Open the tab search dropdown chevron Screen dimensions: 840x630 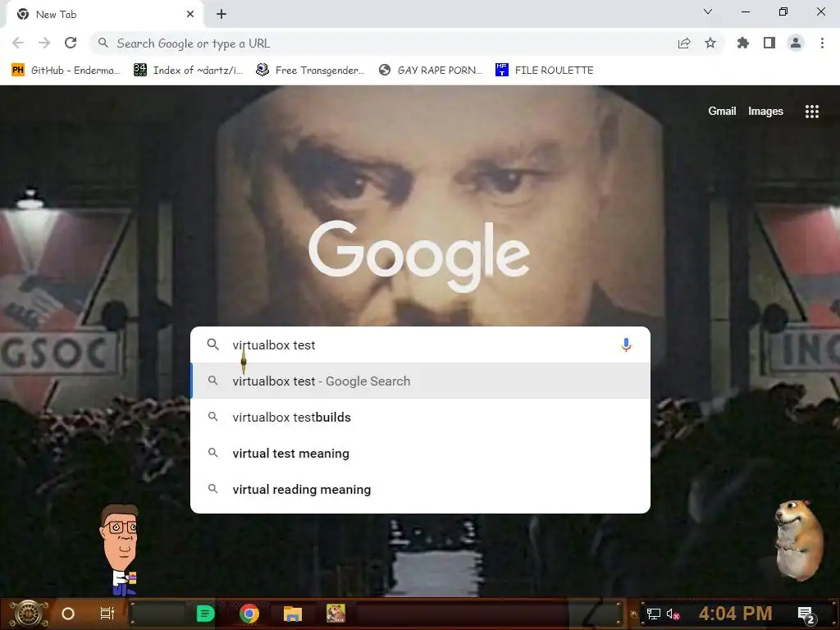click(708, 11)
